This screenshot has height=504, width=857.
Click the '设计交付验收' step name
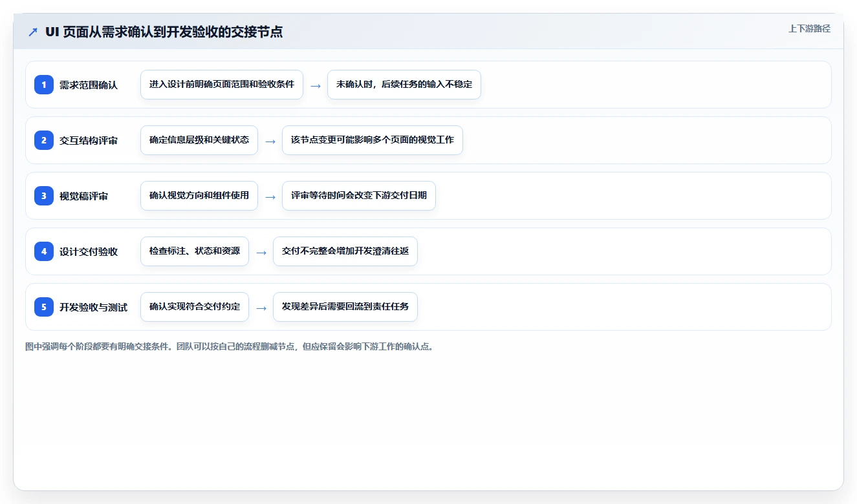89,251
